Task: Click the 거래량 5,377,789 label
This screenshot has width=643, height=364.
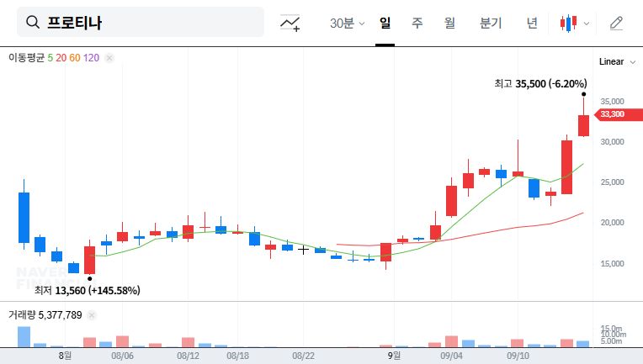Action: [x=45, y=315]
